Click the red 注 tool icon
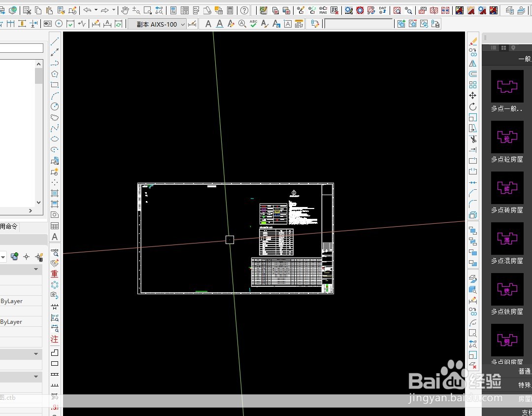This screenshot has width=532, height=416. tap(55, 339)
